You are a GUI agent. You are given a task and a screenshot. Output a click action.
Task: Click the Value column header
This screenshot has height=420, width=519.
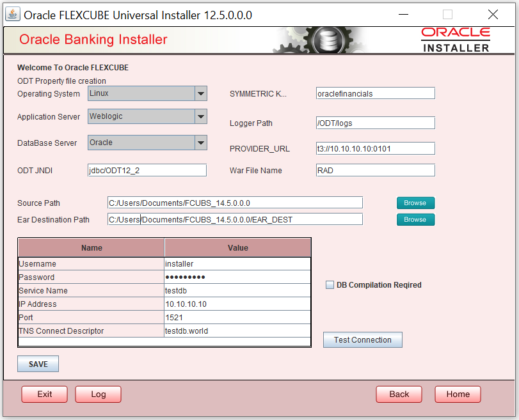(x=237, y=247)
